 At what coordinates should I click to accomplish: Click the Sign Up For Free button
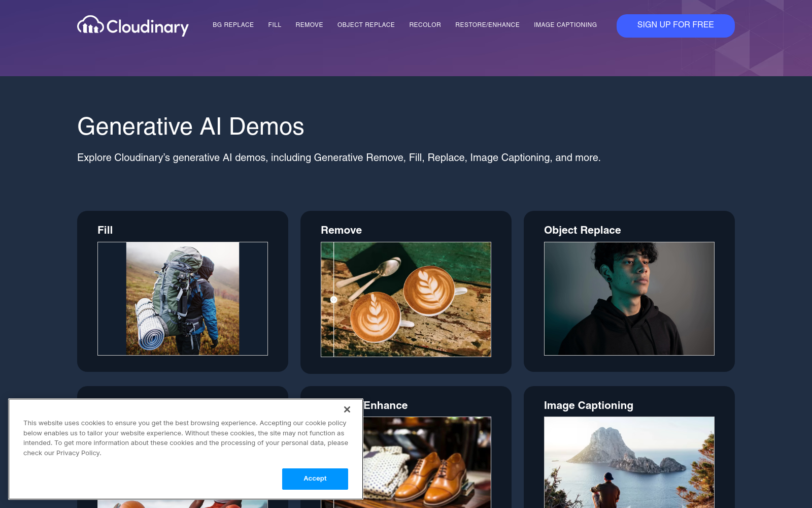[675, 25]
